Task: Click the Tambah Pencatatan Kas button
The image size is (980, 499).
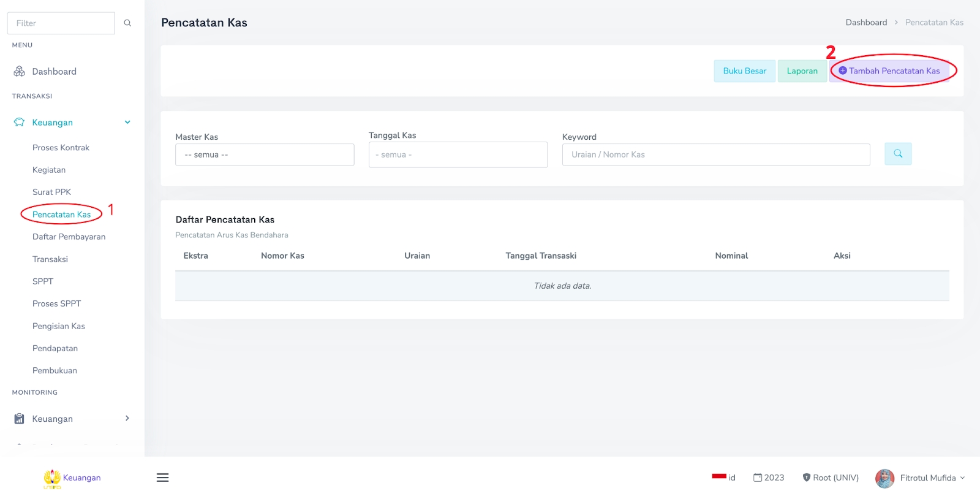Action: pyautogui.click(x=889, y=71)
